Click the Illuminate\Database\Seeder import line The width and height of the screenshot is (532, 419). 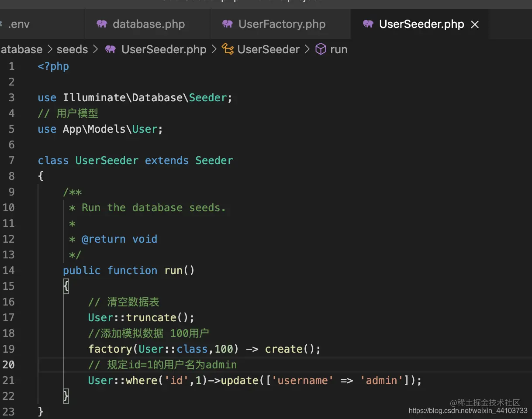point(135,98)
